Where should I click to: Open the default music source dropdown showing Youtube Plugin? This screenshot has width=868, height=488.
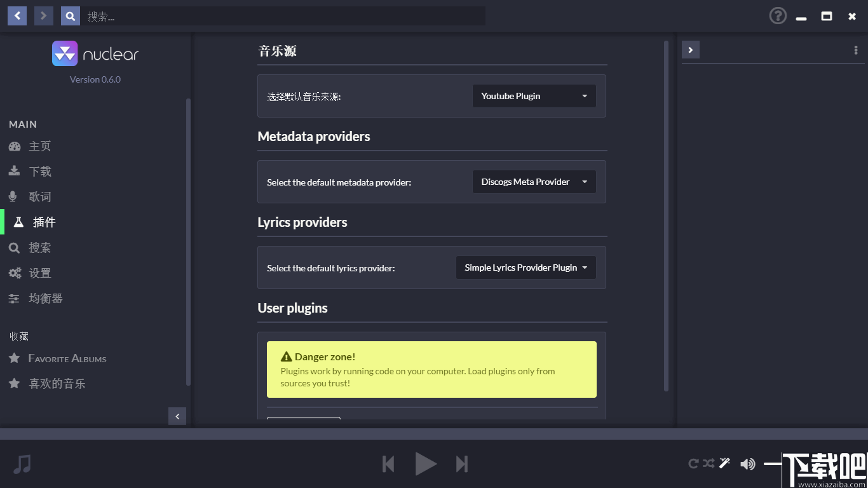tap(534, 96)
